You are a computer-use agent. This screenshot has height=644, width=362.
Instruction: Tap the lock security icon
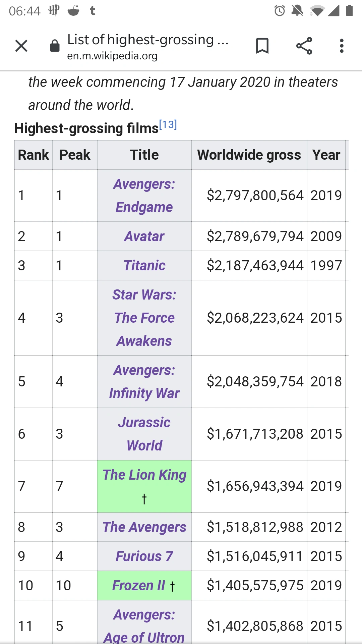point(55,46)
